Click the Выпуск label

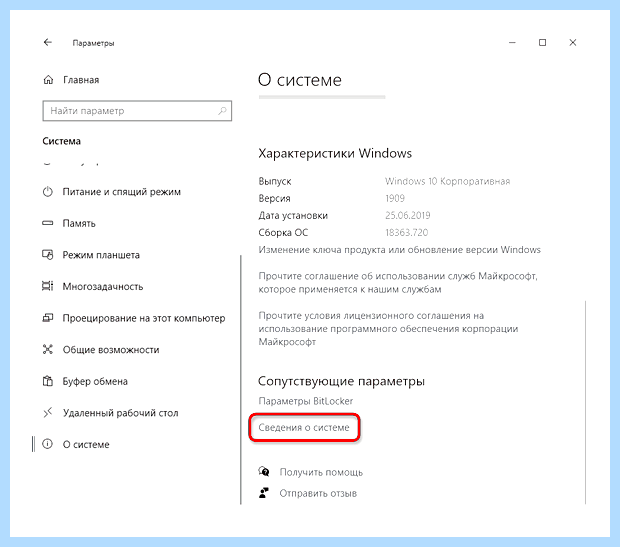275,182
